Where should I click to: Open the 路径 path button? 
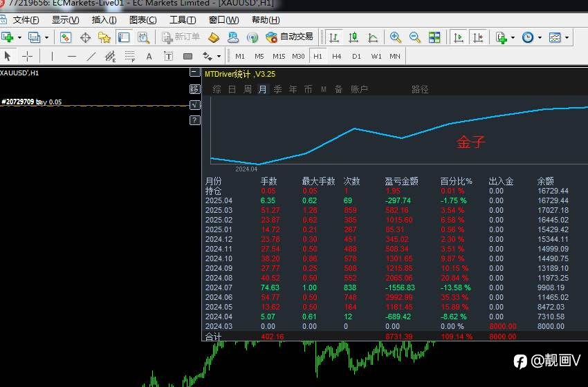(420, 89)
